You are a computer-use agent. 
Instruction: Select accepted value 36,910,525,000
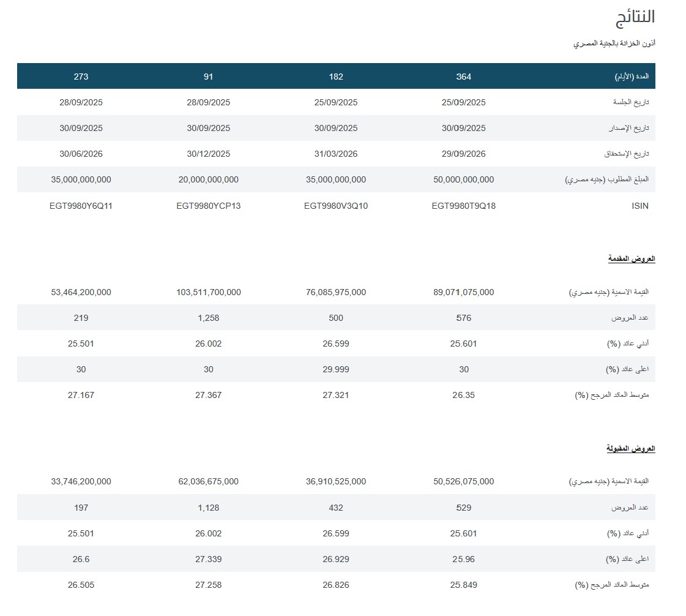[335, 481]
